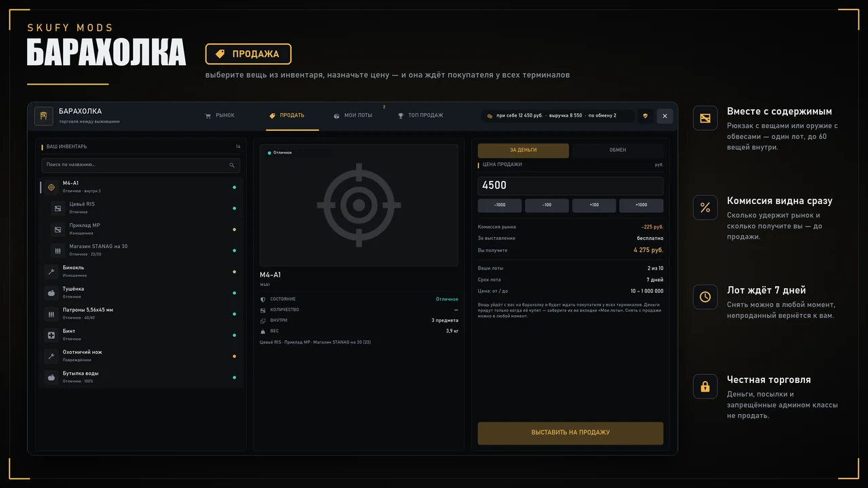Click the icon beside Бутылка воды
The image size is (868, 488).
pos(51,377)
